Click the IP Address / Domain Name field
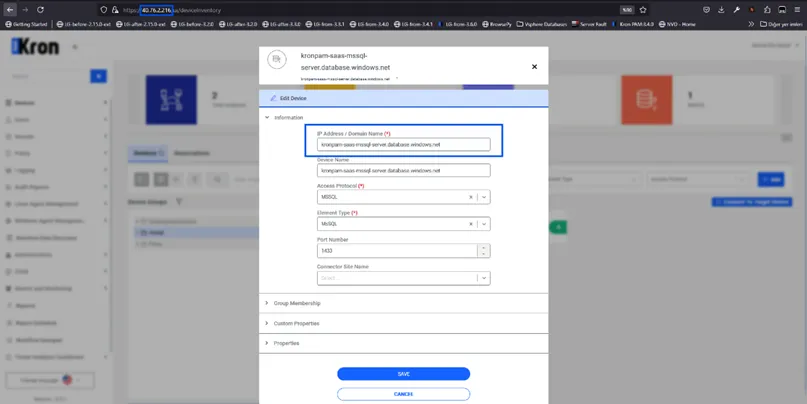807x404 pixels. (404, 145)
